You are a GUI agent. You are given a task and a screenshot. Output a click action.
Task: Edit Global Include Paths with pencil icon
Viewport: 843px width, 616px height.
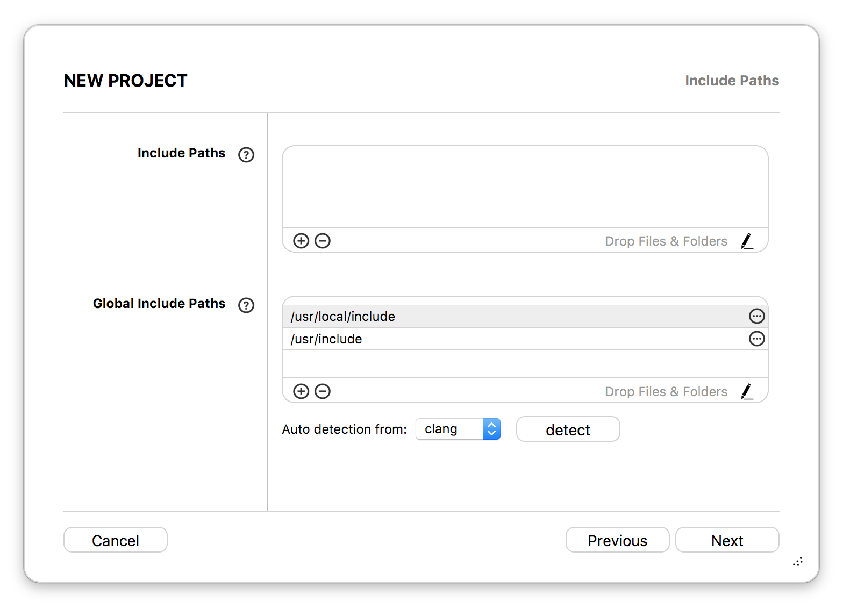point(747,391)
